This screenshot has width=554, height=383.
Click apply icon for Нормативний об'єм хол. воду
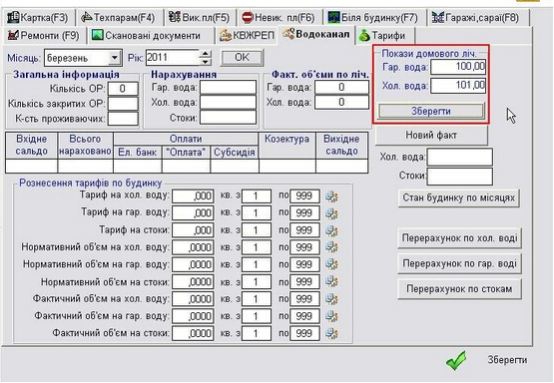331,247
